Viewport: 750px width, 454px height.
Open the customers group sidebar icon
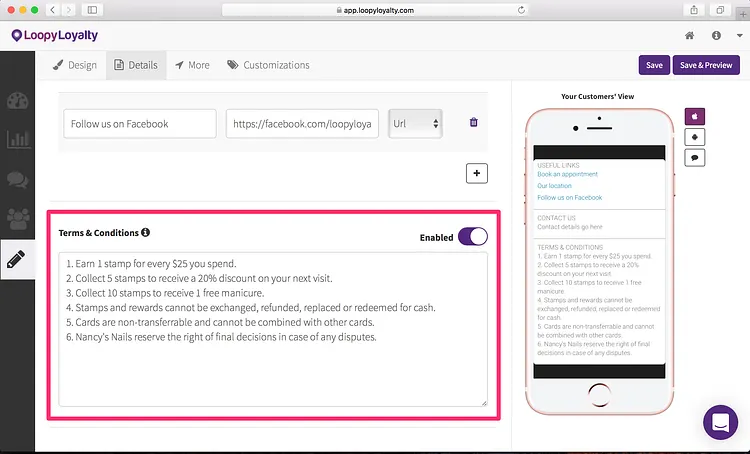click(x=18, y=219)
